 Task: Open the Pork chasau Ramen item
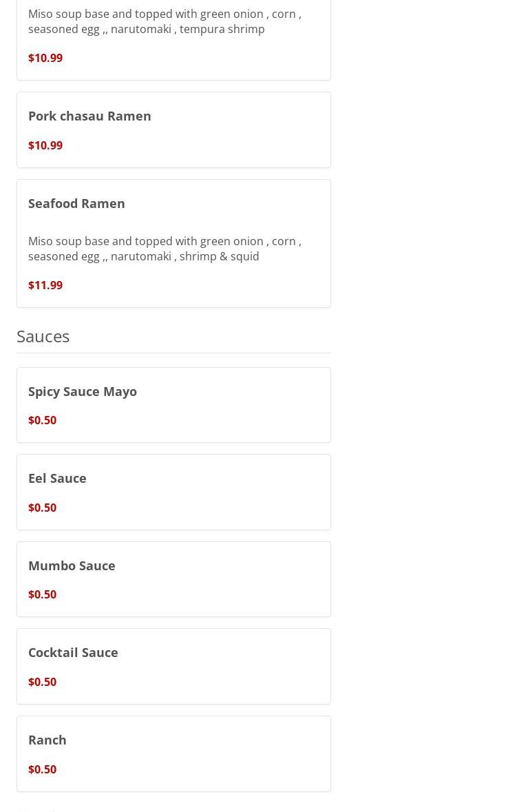(x=89, y=116)
